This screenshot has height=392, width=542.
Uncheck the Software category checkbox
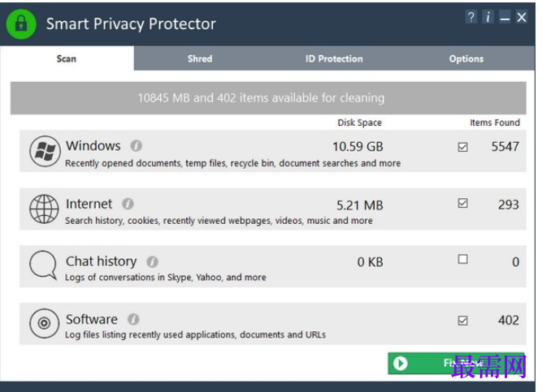[x=462, y=321]
